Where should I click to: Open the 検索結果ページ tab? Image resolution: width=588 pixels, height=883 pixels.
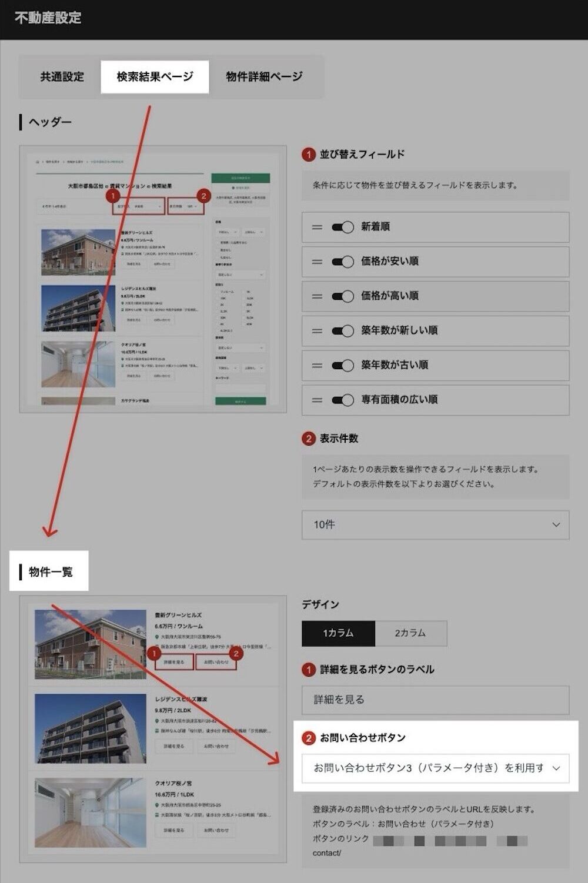155,77
